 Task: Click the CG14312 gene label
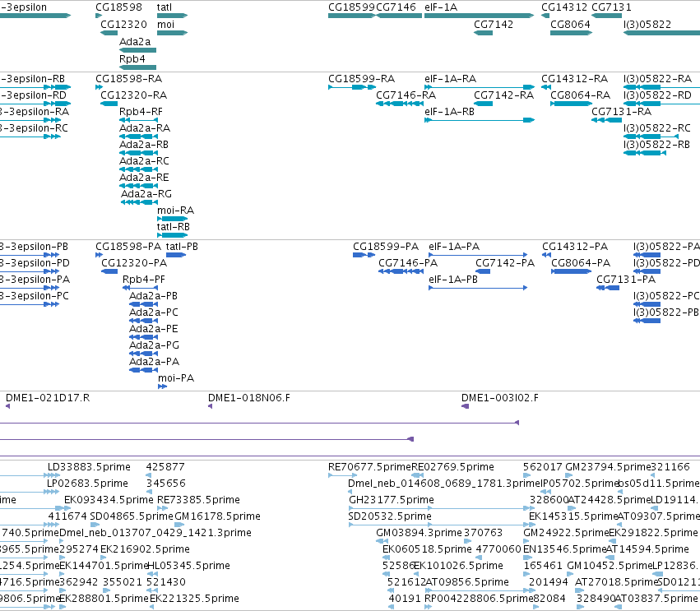564,7
